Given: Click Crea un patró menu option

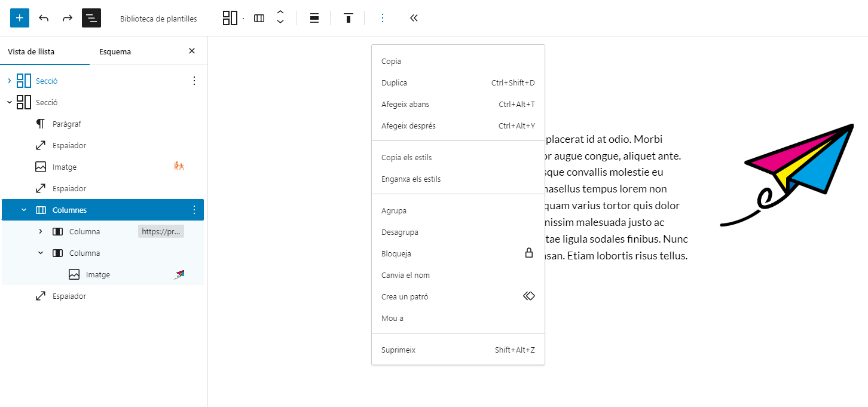Looking at the screenshot, I should coord(405,296).
